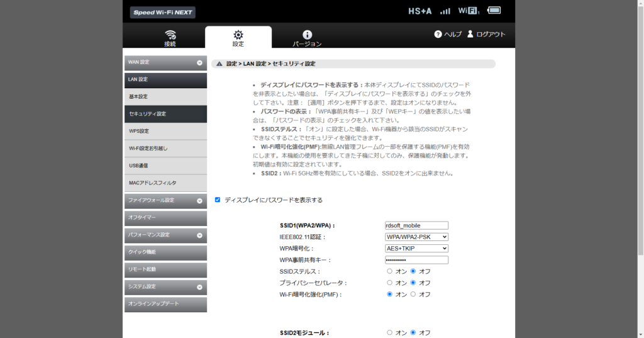Switch to the バージョン tab
This screenshot has height=338, width=644.
click(x=307, y=38)
